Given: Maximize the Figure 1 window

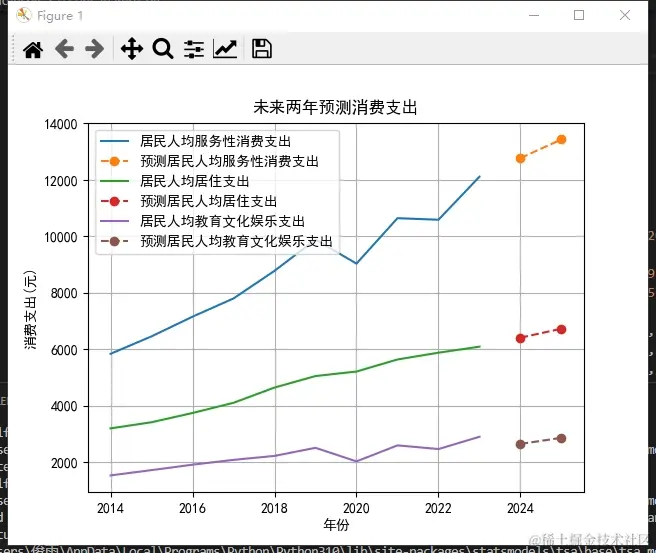Looking at the screenshot, I should (579, 15).
